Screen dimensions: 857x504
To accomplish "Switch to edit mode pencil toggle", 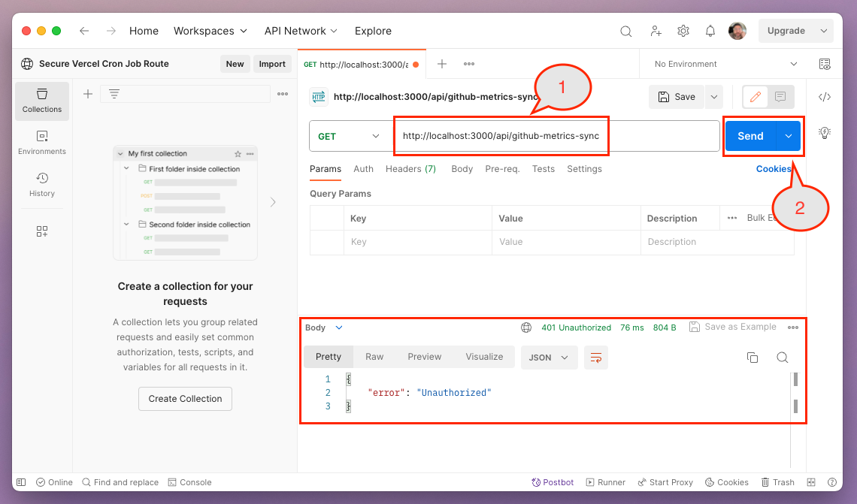I will (756, 97).
